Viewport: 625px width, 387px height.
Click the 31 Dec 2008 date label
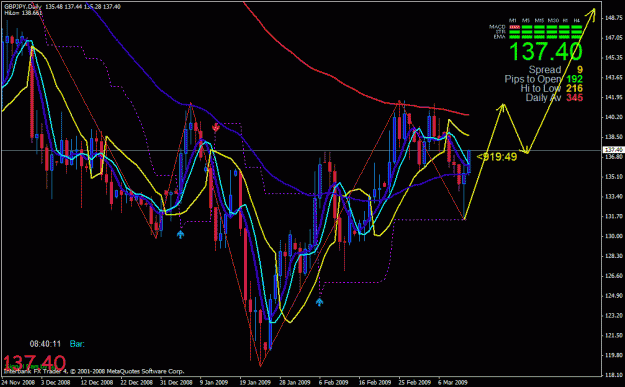(x=176, y=382)
